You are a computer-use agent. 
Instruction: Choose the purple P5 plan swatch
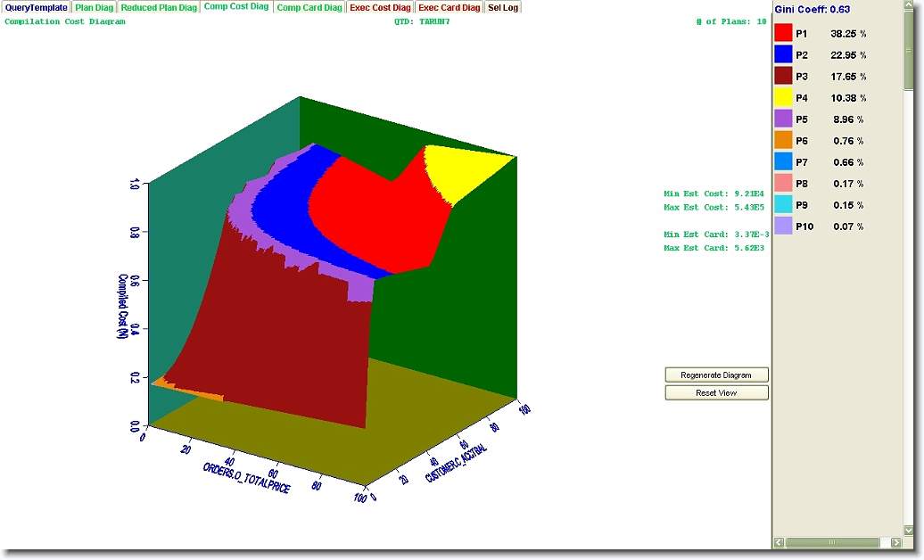pos(783,119)
